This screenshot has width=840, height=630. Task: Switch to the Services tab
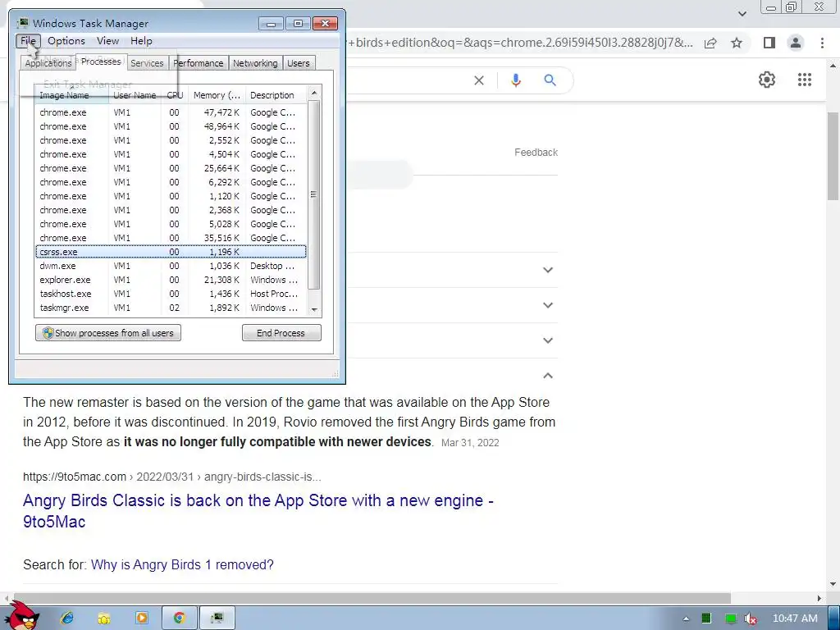147,63
